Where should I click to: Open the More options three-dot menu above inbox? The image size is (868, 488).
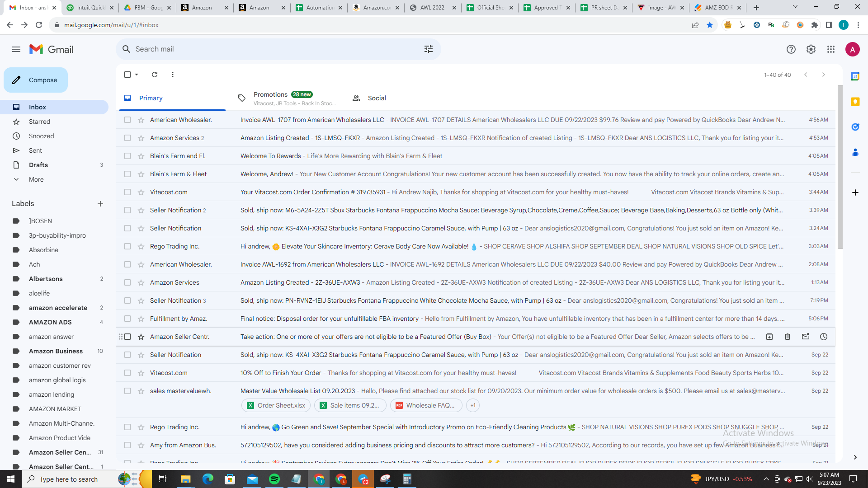(x=173, y=75)
